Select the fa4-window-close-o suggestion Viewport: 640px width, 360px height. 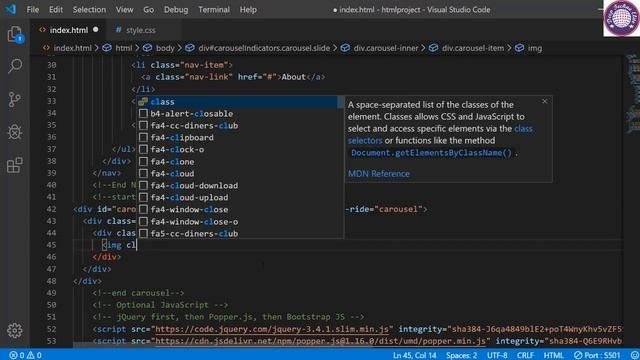(240, 222)
